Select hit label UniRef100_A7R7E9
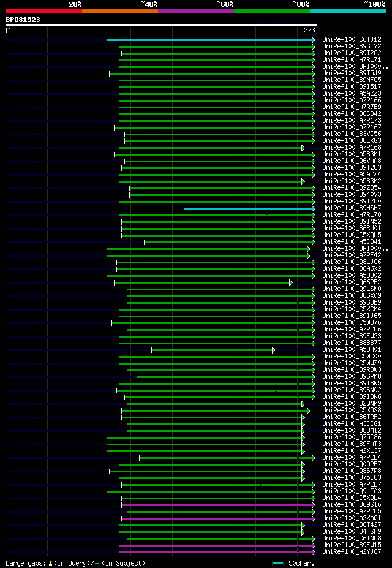This screenshot has width=392, height=568. pos(352,107)
